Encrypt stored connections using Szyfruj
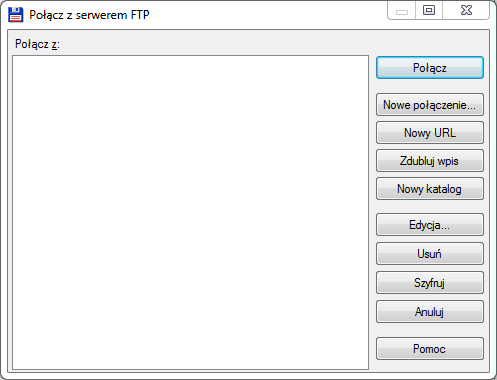Image resolution: width=497 pixels, height=380 pixels. (430, 283)
